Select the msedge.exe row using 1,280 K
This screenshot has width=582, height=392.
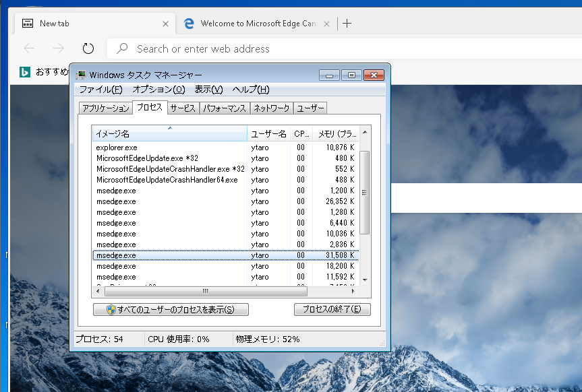pyautogui.click(x=225, y=211)
